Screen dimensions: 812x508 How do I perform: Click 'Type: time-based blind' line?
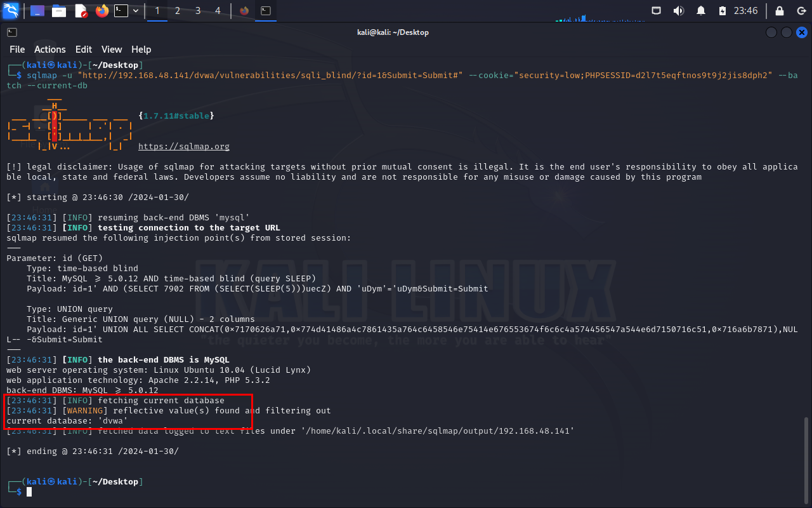pyautogui.click(x=82, y=269)
